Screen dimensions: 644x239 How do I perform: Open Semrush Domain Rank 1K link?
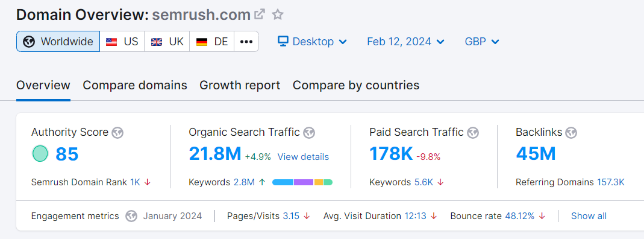pyautogui.click(x=135, y=182)
